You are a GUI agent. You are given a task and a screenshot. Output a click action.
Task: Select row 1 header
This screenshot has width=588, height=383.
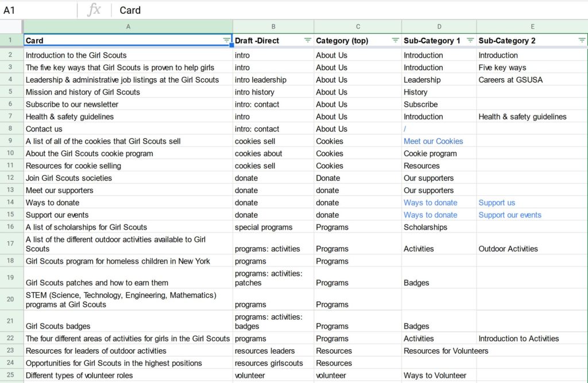11,40
